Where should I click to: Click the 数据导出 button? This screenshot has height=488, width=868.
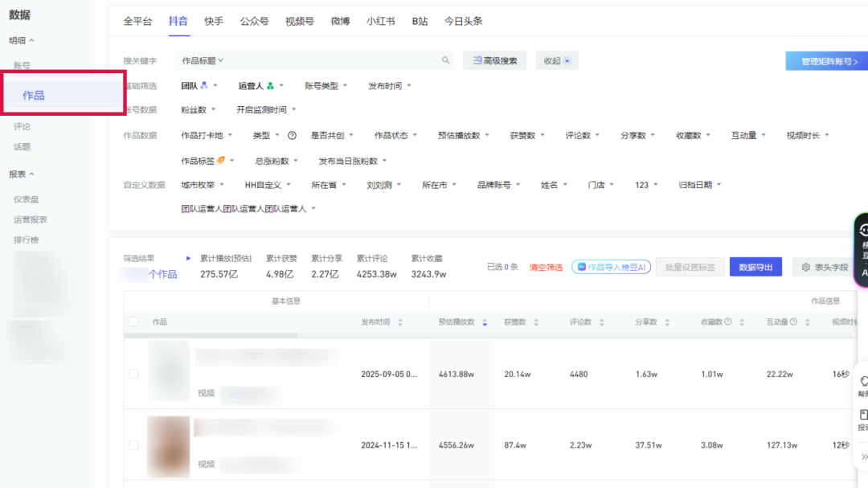tap(755, 268)
